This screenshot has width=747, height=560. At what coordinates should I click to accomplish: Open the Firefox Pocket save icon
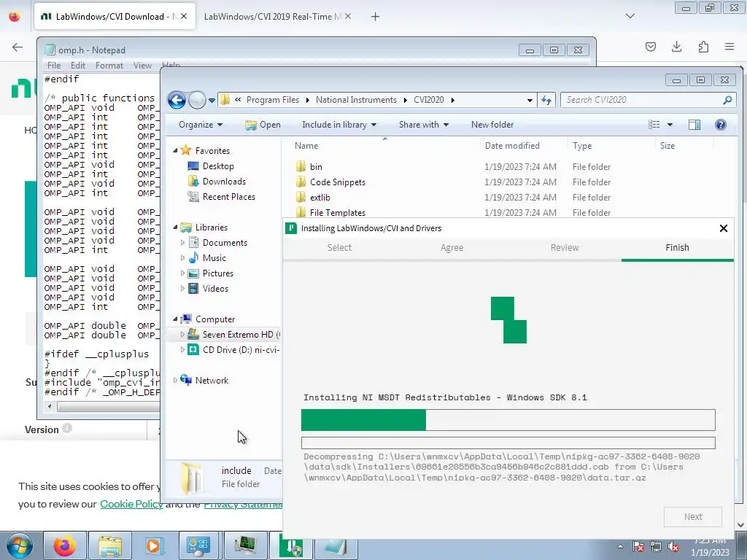coord(650,47)
